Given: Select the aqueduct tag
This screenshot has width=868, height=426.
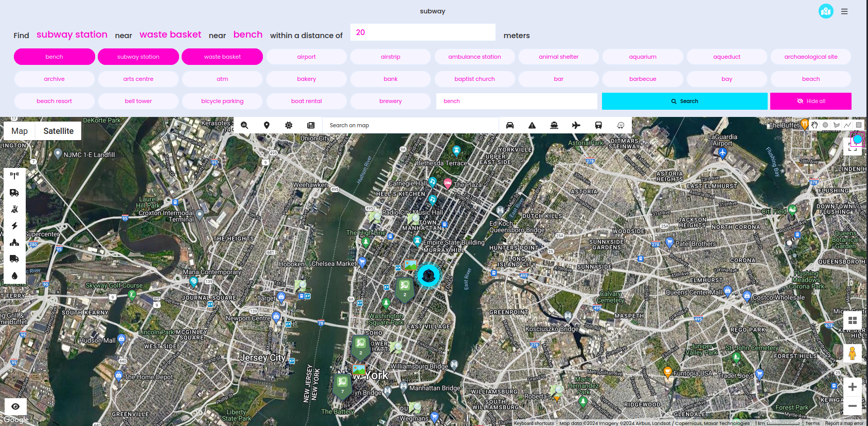Looking at the screenshot, I should click(727, 57).
